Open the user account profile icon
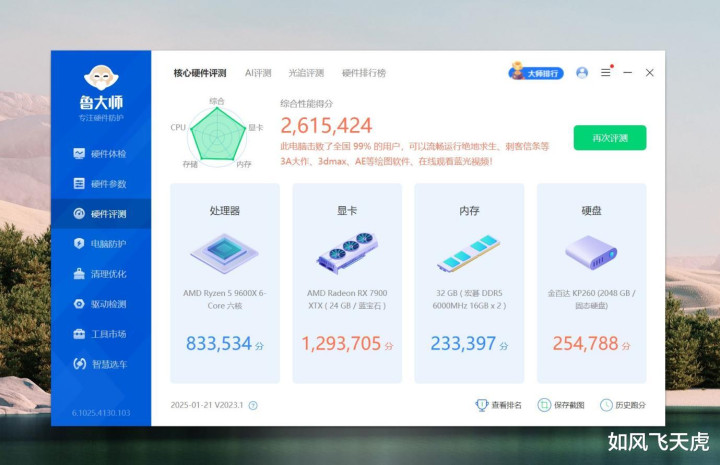 pyautogui.click(x=582, y=73)
